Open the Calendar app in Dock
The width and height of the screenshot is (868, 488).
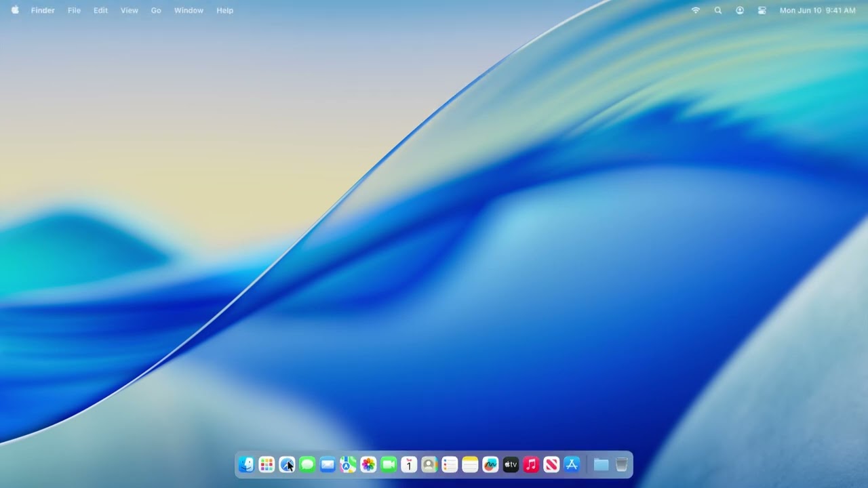pos(409,464)
